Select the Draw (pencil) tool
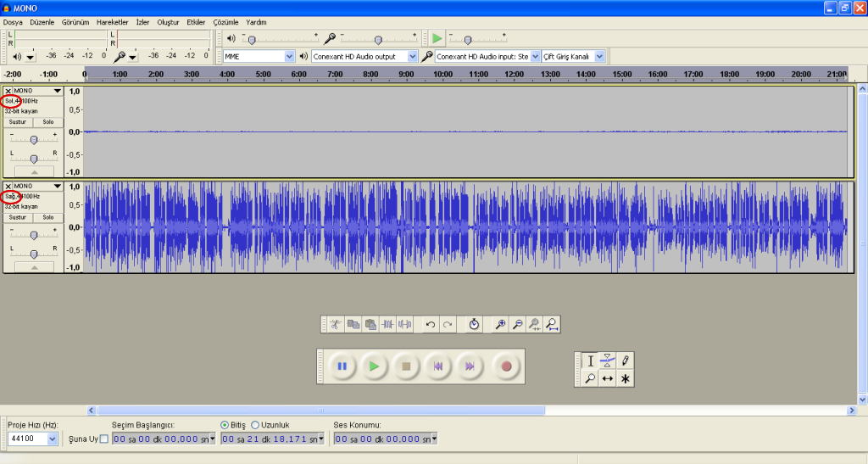868x464 pixels. click(x=625, y=361)
